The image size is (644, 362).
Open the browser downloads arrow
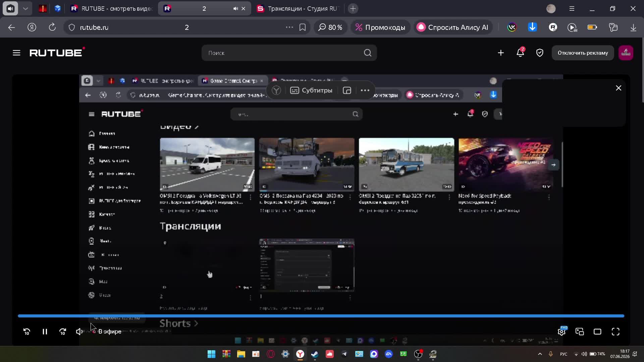tap(633, 27)
